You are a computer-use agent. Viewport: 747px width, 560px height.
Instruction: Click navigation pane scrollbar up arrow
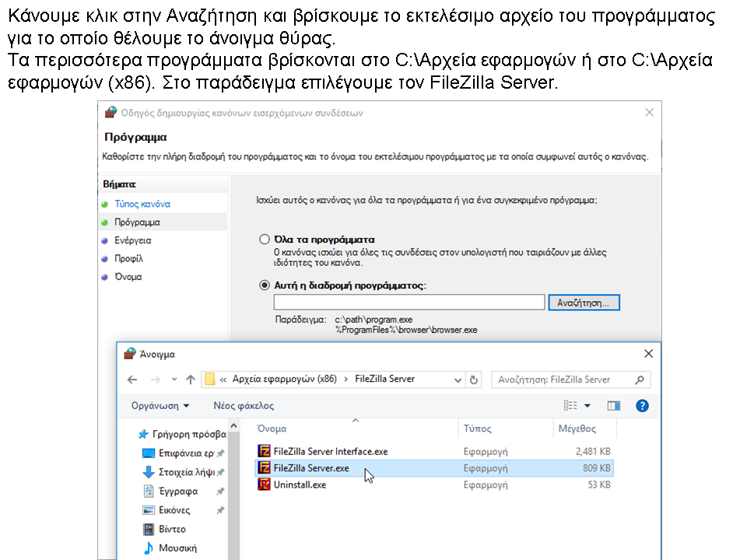point(233,425)
